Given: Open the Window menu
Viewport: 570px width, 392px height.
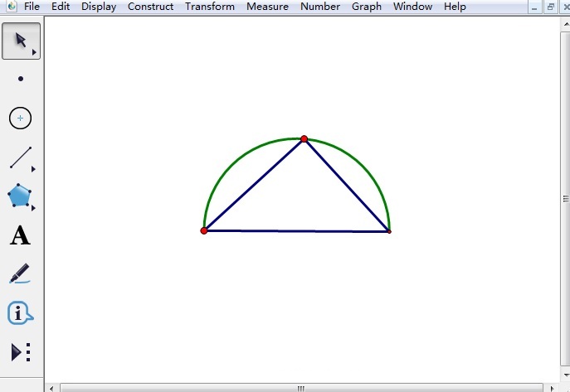Looking at the screenshot, I should (x=412, y=7).
